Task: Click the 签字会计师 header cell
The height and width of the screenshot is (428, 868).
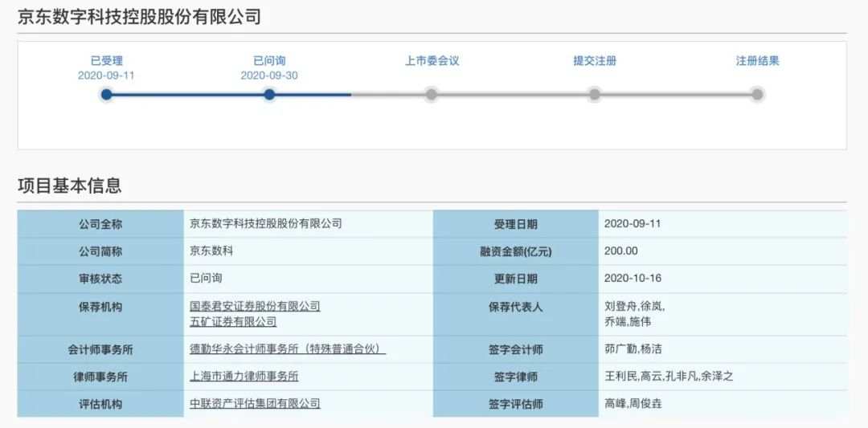Action: click(515, 349)
